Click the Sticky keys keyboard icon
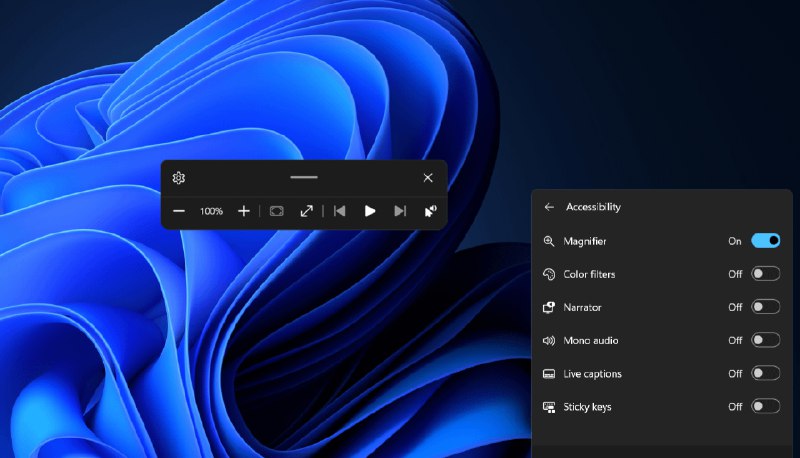This screenshot has width=800, height=458. (549, 407)
